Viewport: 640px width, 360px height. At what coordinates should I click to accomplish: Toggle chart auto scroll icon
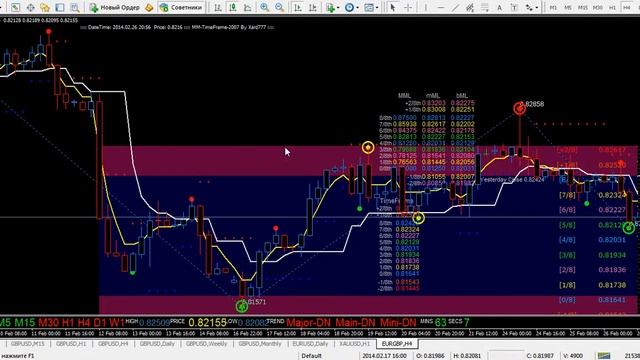coord(298,7)
